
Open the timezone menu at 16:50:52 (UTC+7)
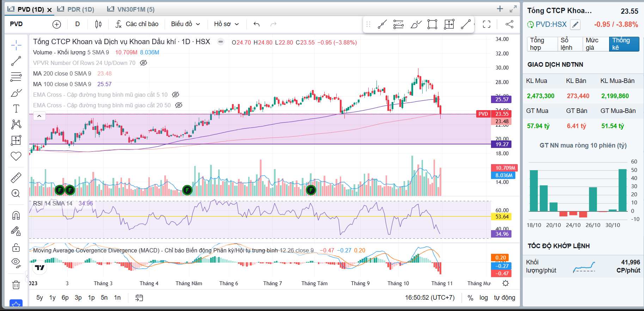point(430,298)
